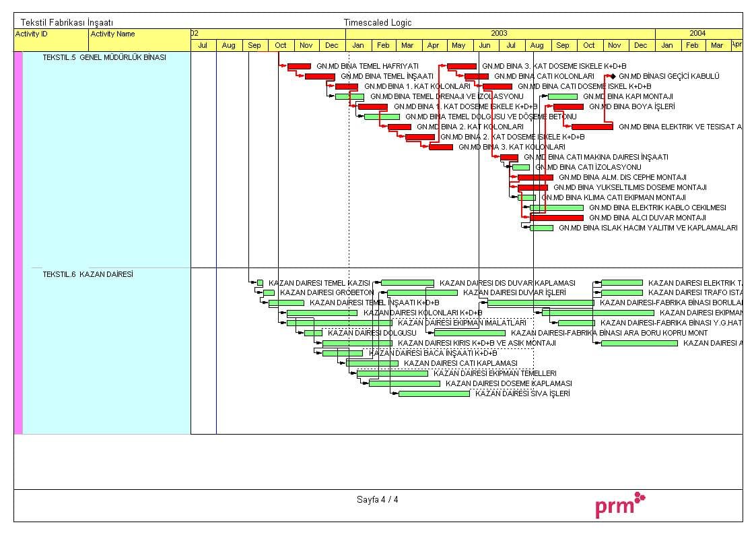Click the red GN.MD BINA TEMEL HAFRIYATI bar
The image size is (756, 535).
(299, 66)
